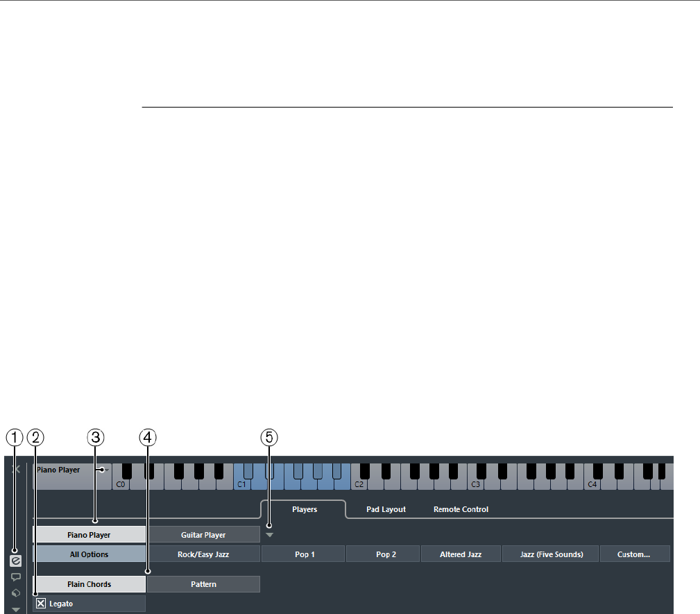Choose the Pop 1 voicing style
The width and height of the screenshot is (700, 614).
304,554
